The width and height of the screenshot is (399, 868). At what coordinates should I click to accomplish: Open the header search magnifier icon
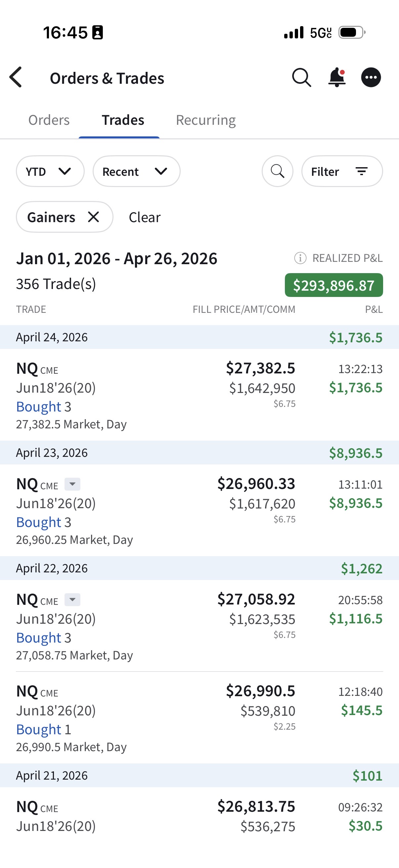coord(301,78)
